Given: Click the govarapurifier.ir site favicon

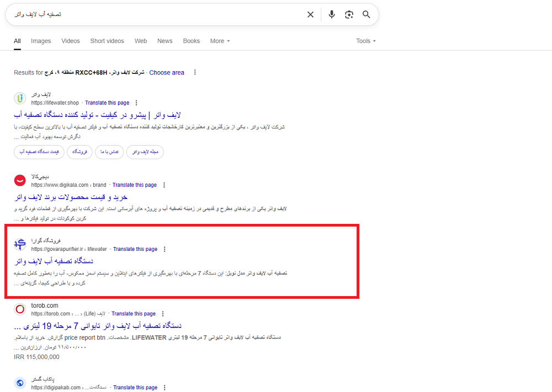Looking at the screenshot, I should (20, 245).
